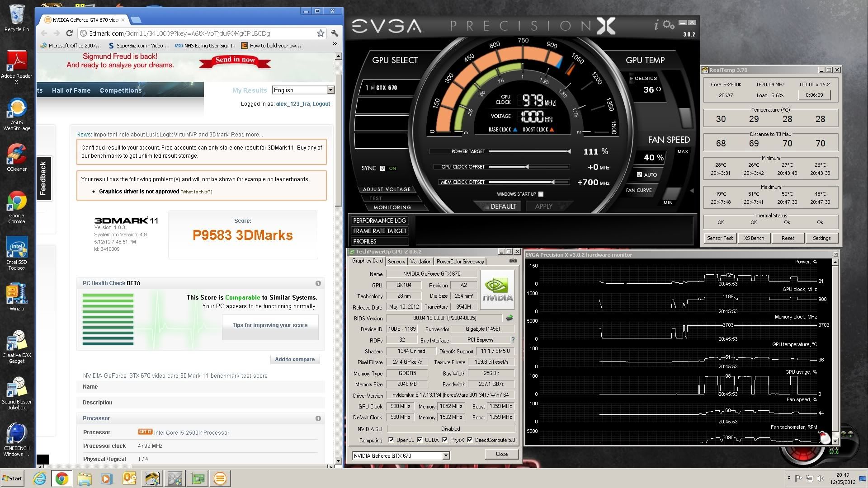This screenshot has width=868, height=488.
Task: Click XS Bench in RealTemp
Action: 754,238
